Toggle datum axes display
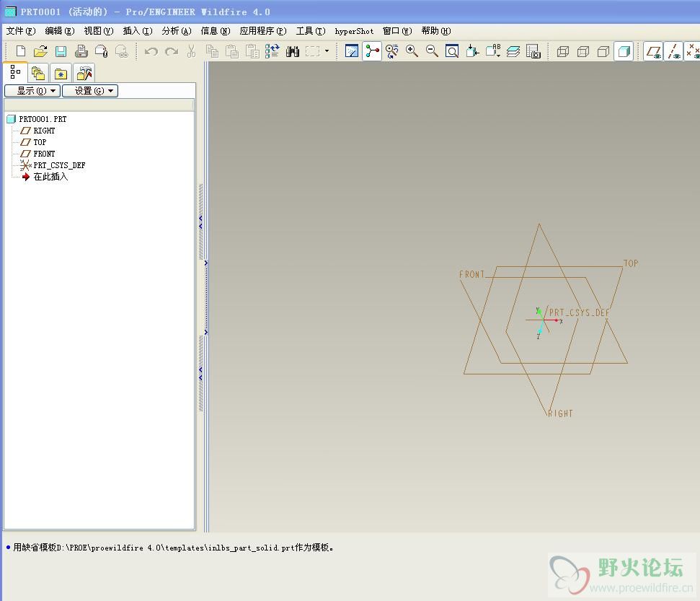700x601 pixels. click(674, 51)
